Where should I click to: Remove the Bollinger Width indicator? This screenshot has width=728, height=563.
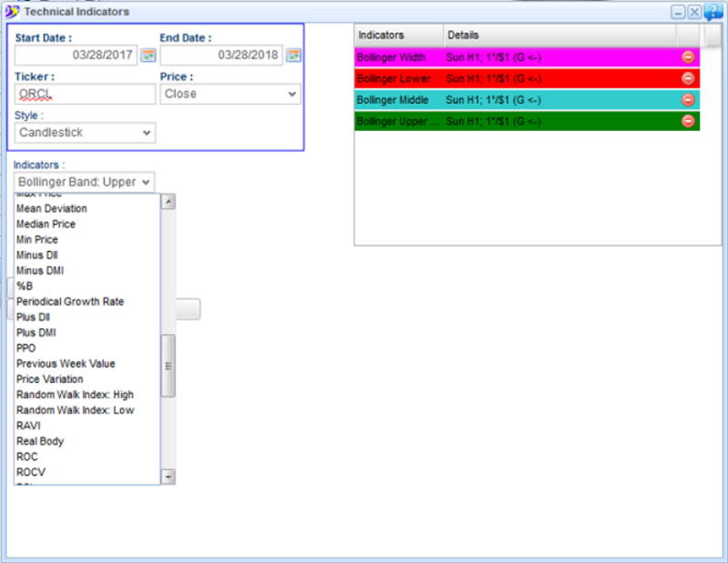(x=688, y=57)
